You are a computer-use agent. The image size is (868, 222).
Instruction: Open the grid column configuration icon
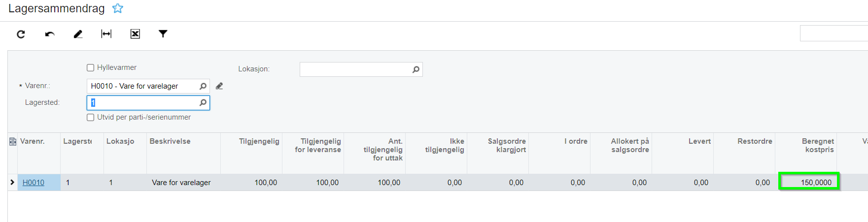(x=13, y=142)
